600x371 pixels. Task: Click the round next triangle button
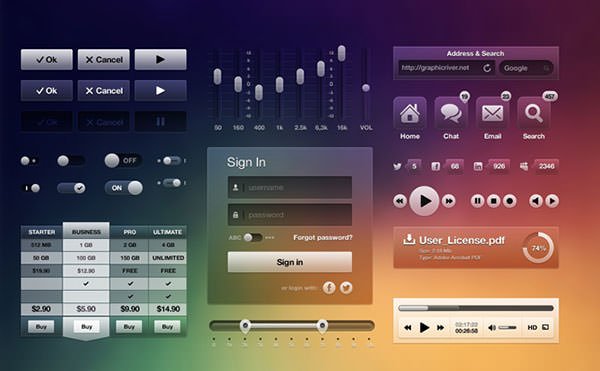(552, 201)
